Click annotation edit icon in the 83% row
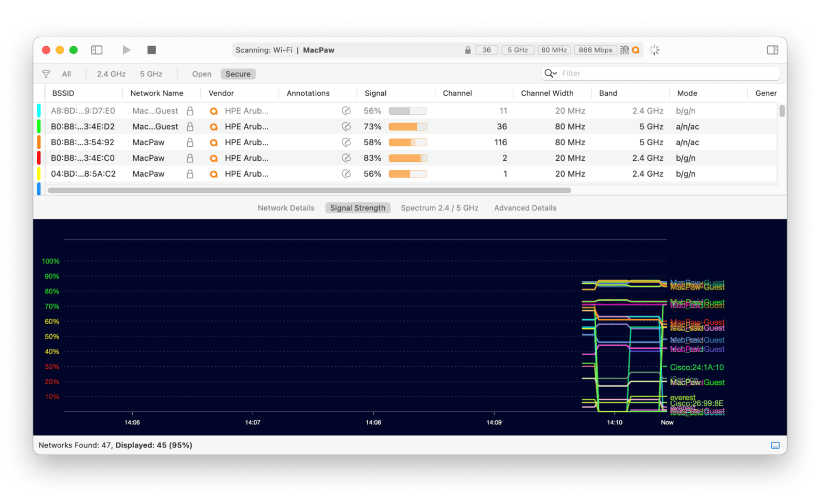Image resolution: width=818 pixels, height=504 pixels. click(346, 158)
